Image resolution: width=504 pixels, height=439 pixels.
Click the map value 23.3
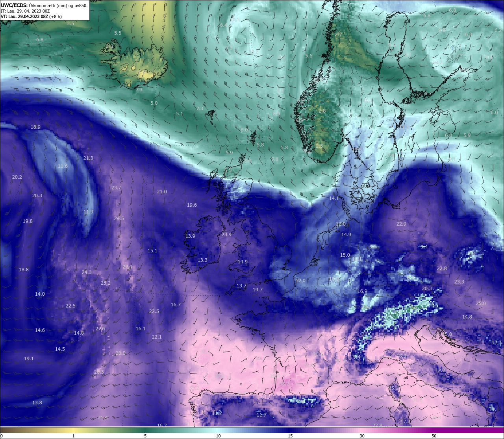(459, 282)
